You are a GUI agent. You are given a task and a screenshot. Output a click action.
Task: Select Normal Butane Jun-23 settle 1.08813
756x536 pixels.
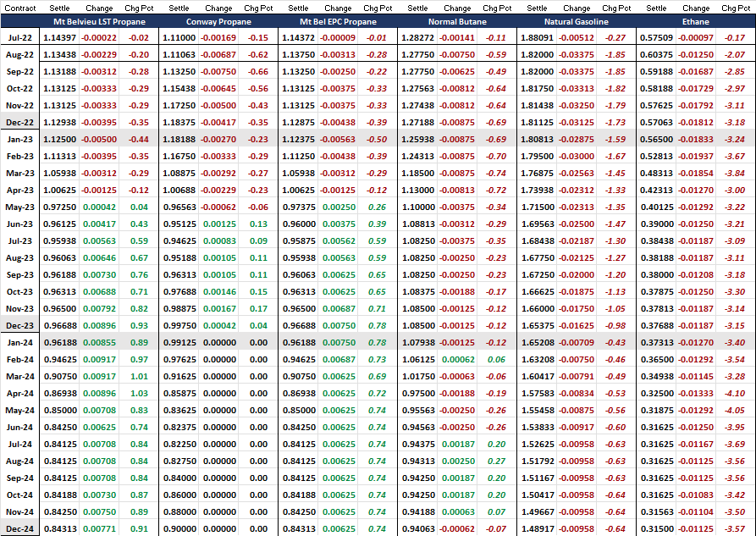418,224
